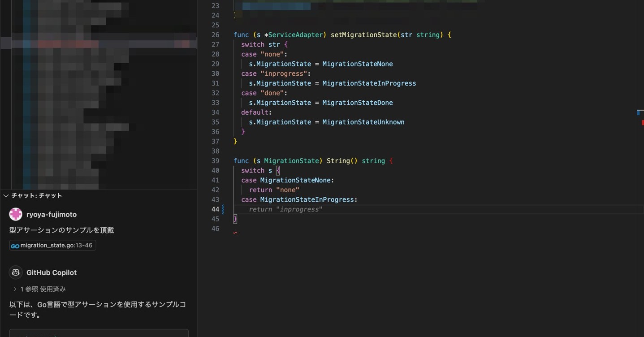Screen dimensions: 644x337
Task: Click the blue change marker beside line 44
Action: pos(223,209)
